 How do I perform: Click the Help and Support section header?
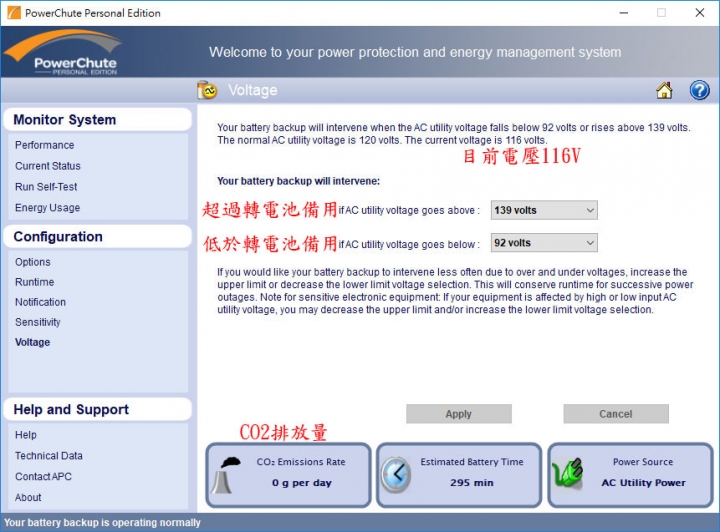point(97,409)
